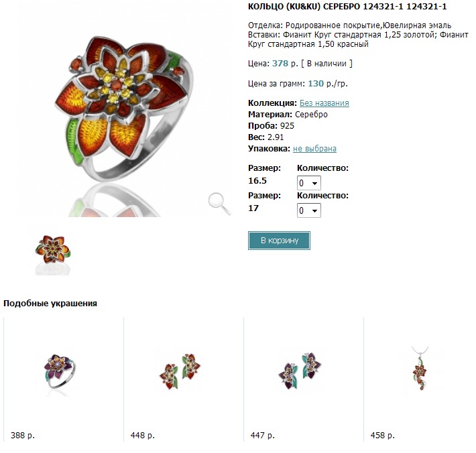Screen dimensions: 476x453
Task: Click the 'Подобные украшения' heading
Action: (x=50, y=304)
